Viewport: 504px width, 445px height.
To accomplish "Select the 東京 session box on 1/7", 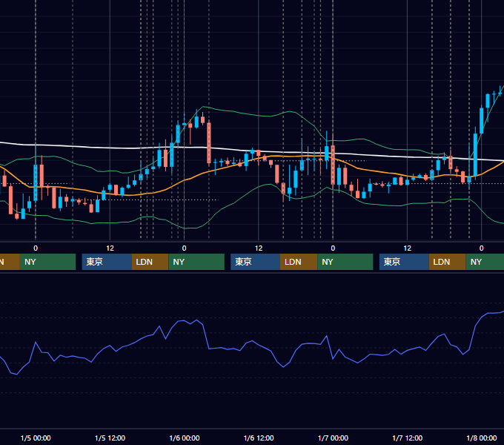I will (404, 262).
